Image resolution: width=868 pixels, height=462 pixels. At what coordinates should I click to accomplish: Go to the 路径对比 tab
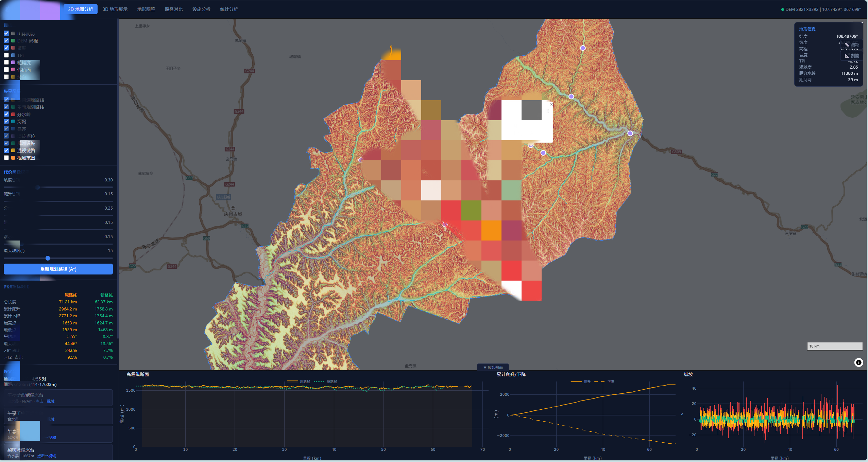174,9
